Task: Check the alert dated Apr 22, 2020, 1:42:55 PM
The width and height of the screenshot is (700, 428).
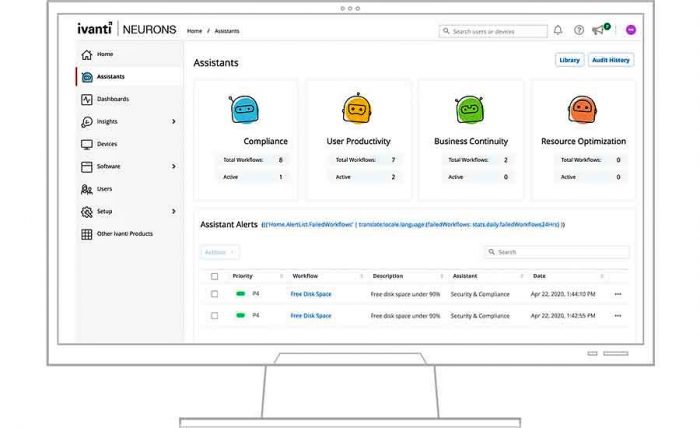Action: pos(215,316)
